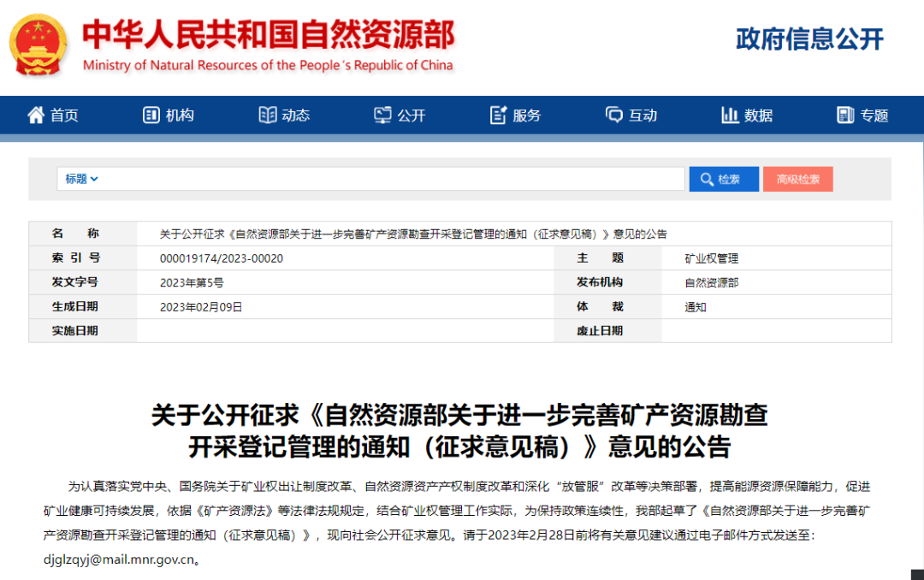Click the ministry name title in header
The height and width of the screenshot is (580, 924).
coord(268,35)
